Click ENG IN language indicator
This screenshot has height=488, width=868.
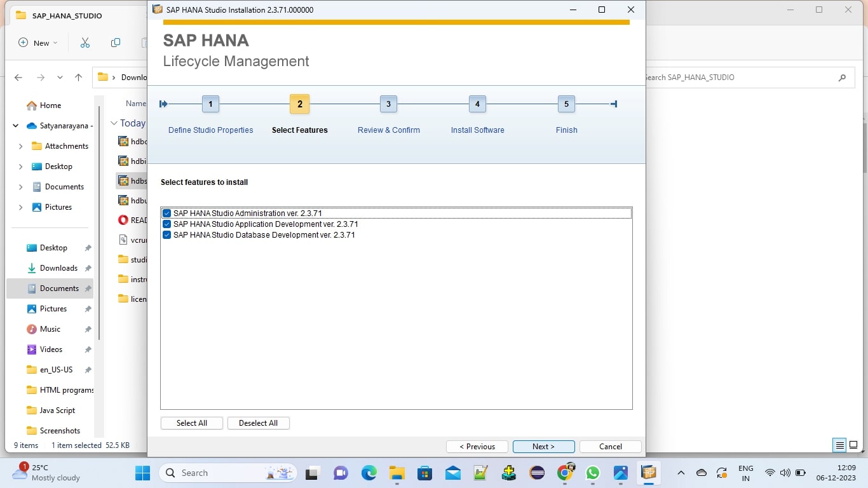(x=746, y=473)
